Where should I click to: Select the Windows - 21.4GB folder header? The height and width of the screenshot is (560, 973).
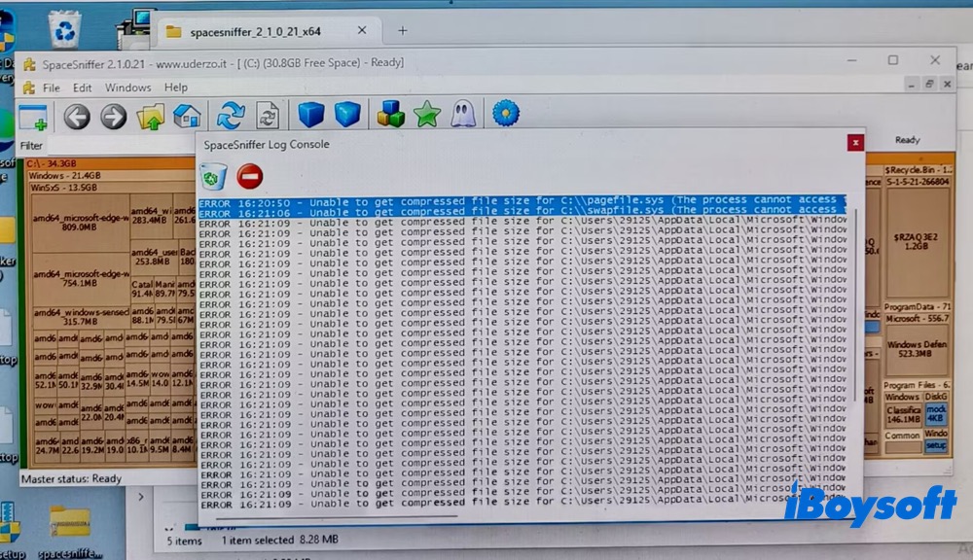112,176
